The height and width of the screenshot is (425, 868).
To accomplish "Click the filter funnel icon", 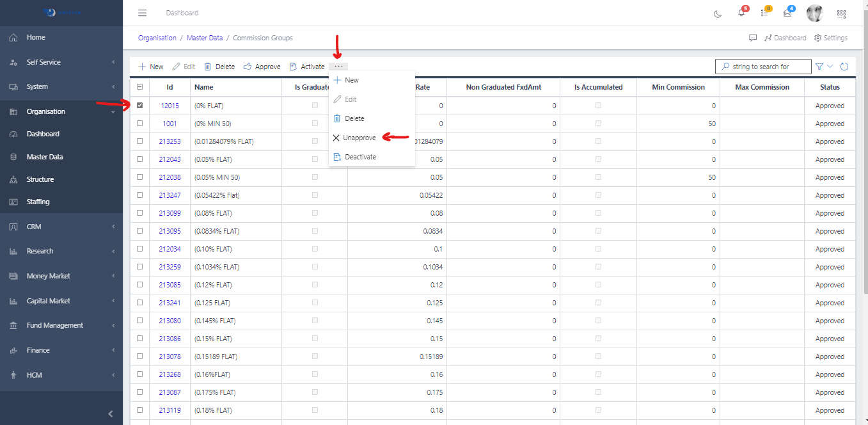I will [819, 67].
